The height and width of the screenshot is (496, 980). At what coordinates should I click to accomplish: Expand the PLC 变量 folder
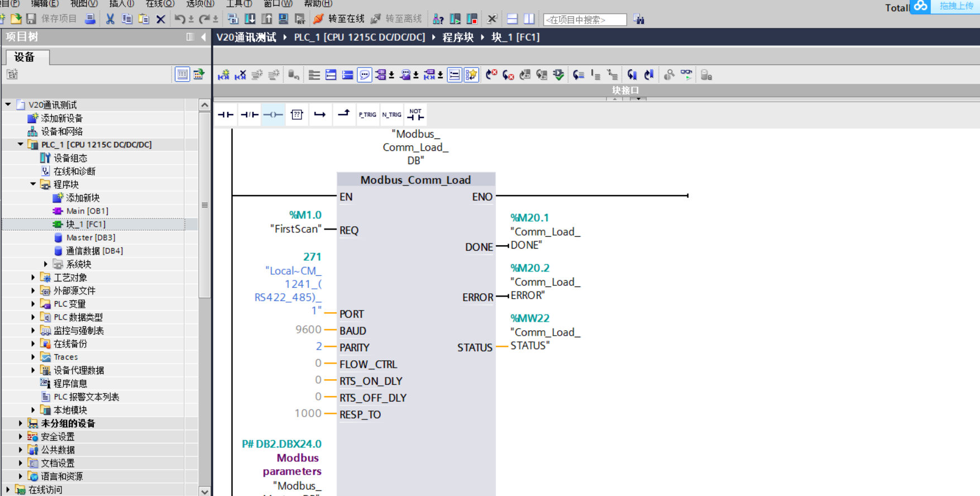click(x=33, y=304)
